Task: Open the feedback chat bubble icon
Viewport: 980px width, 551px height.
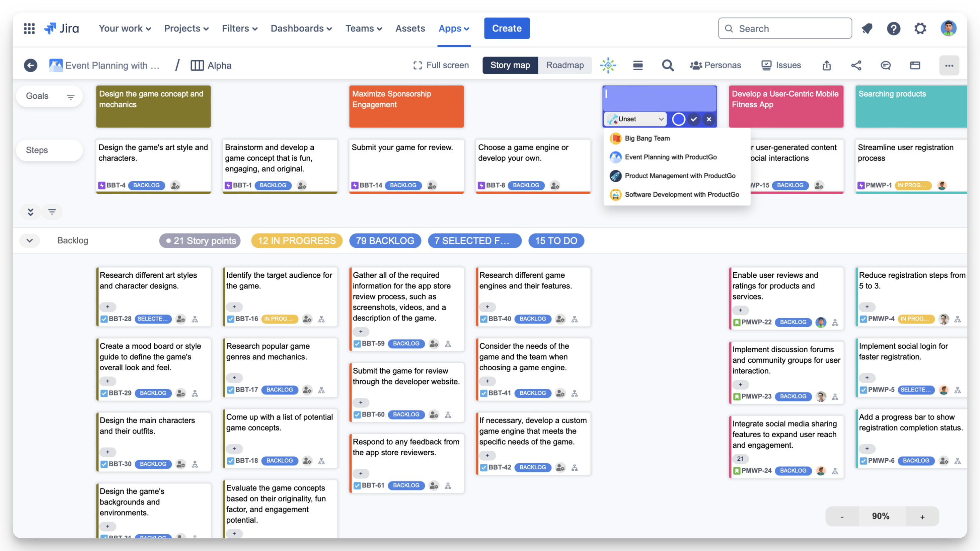Action: pos(886,65)
